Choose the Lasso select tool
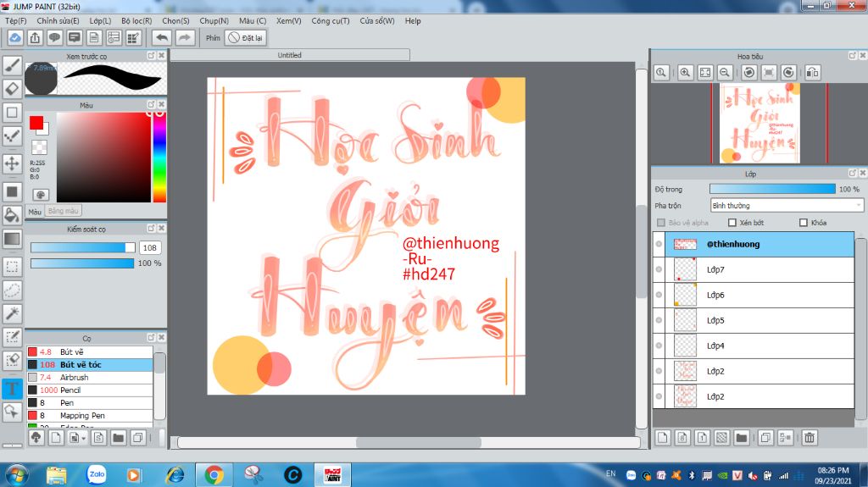Image resolution: width=868 pixels, height=487 pixels. pos(12,290)
